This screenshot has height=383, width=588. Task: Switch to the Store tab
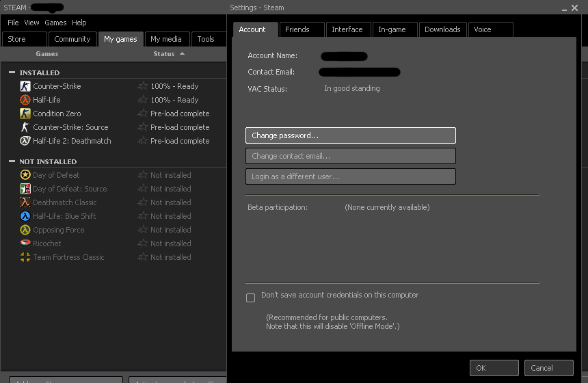click(x=25, y=39)
